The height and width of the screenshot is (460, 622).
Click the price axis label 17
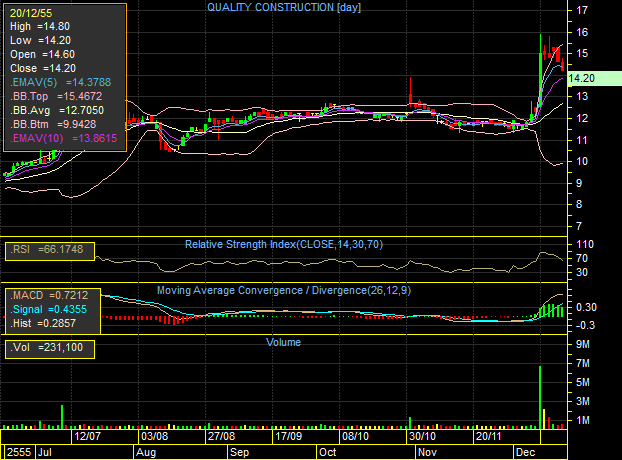582,10
